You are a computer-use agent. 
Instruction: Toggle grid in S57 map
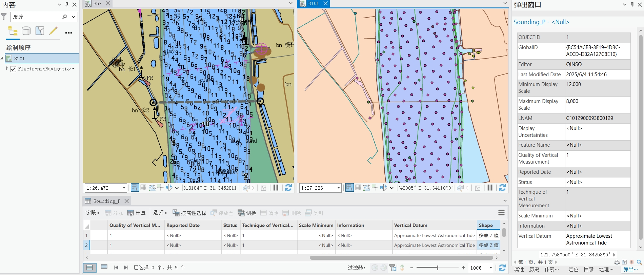tap(143, 188)
